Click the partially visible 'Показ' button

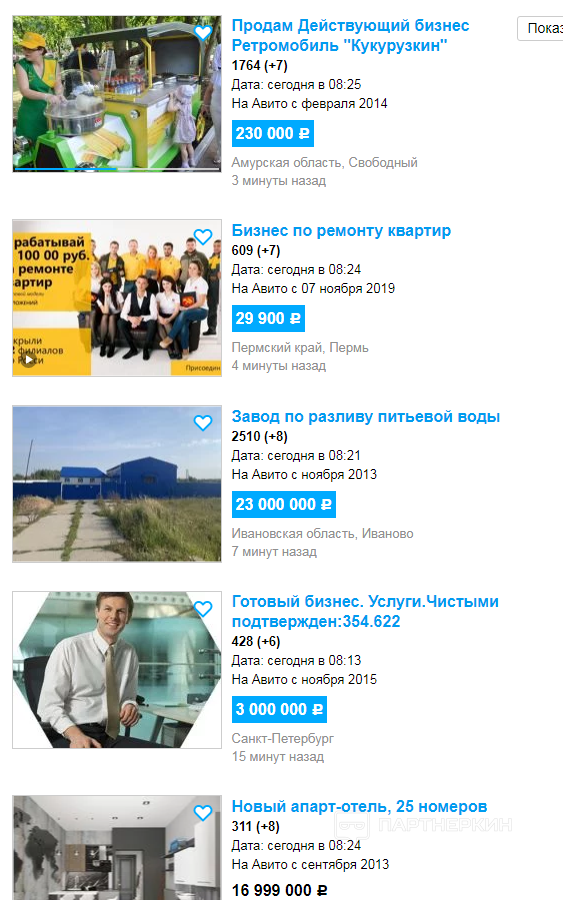540,28
